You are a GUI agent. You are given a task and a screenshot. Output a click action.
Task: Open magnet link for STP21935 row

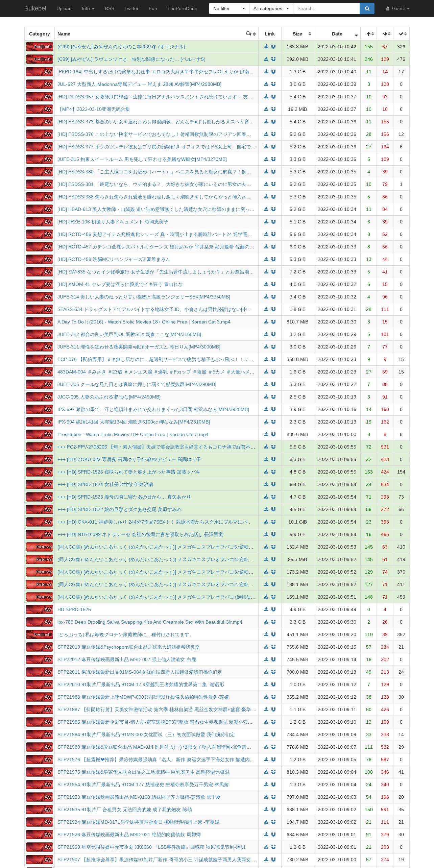[x=273, y=810]
